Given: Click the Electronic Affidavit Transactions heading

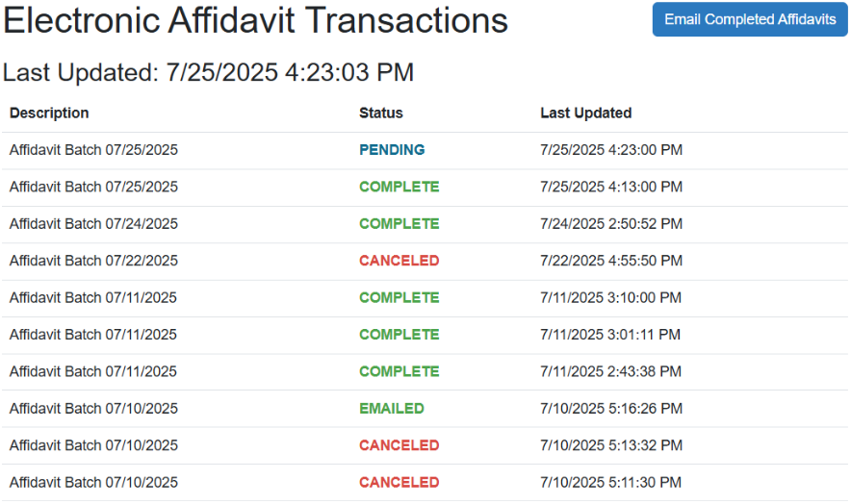Looking at the screenshot, I should 255,20.
